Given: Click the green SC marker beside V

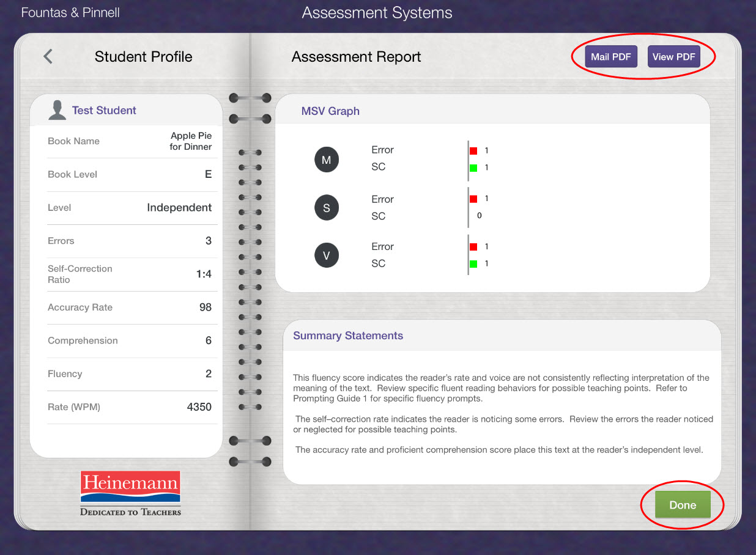Looking at the screenshot, I should [x=472, y=263].
